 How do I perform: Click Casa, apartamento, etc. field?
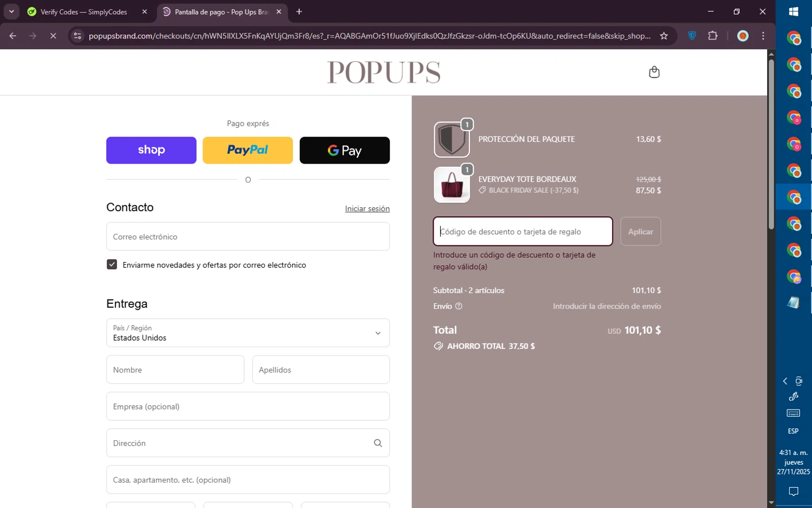coord(248,479)
